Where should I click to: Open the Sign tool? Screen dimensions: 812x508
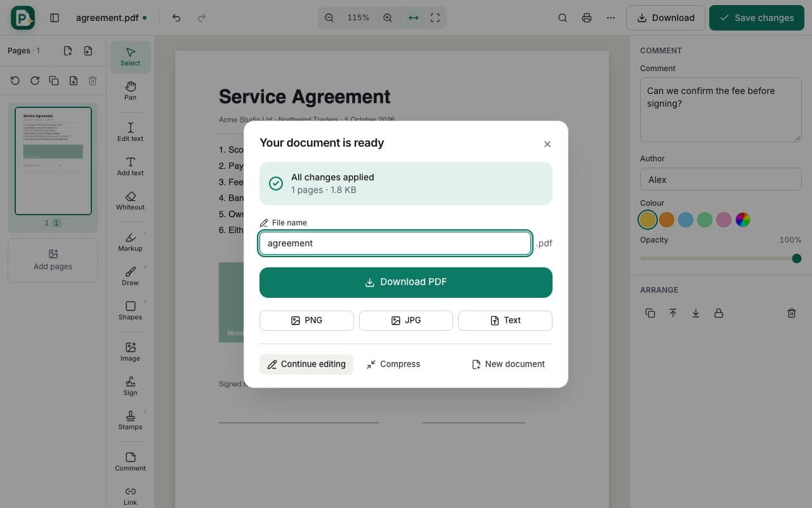(x=130, y=385)
